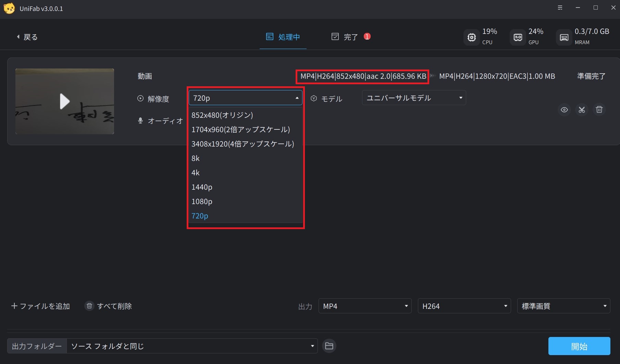
Task: Delete the video with trash icon
Action: (x=599, y=110)
